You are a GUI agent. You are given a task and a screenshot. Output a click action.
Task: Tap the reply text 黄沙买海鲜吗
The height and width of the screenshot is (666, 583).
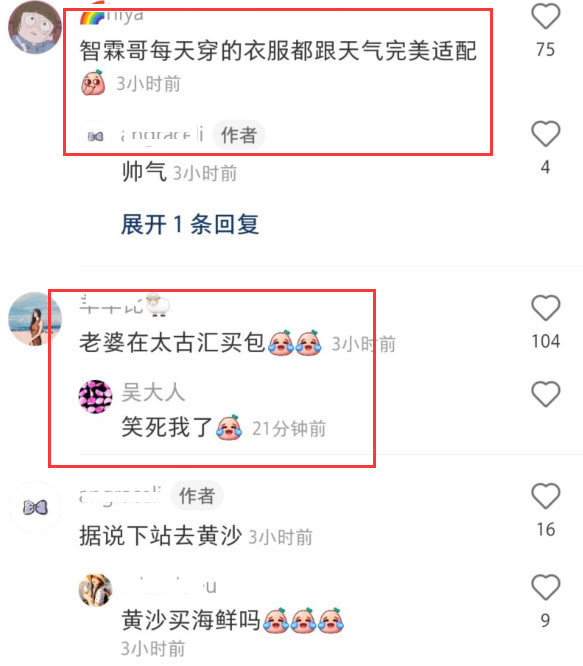click(x=191, y=620)
